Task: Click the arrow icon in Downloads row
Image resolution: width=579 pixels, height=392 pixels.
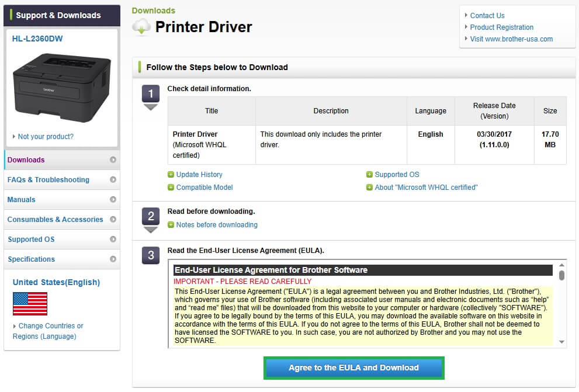Action: [113, 160]
